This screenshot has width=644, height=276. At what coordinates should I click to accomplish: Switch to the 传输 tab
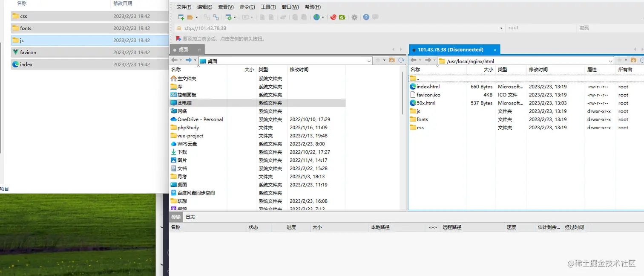(x=176, y=217)
